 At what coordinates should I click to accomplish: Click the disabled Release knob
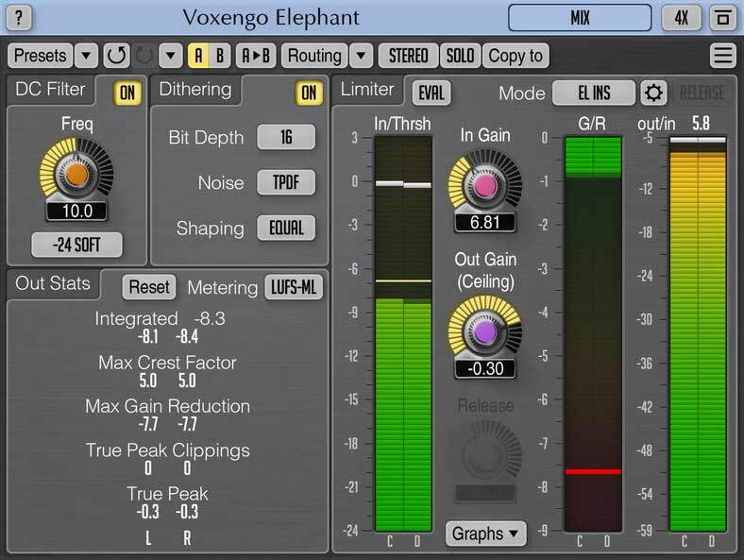click(485, 454)
